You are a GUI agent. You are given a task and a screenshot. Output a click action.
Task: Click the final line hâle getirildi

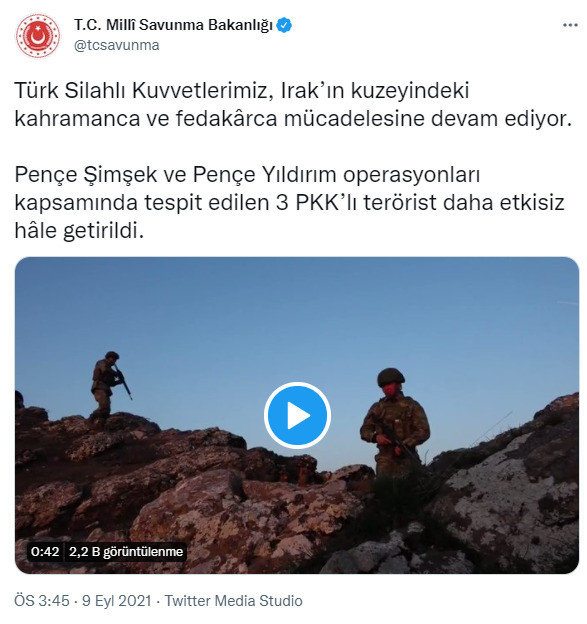79,230
